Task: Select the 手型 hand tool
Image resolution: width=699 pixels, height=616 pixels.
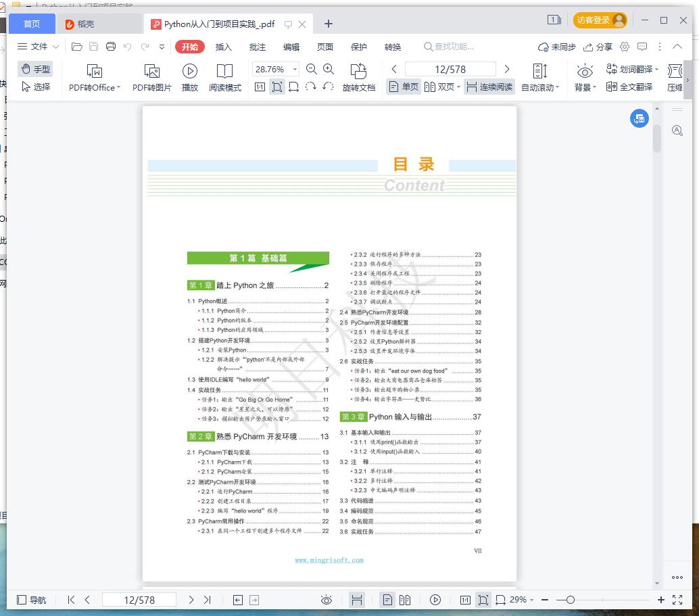Action: (36, 69)
